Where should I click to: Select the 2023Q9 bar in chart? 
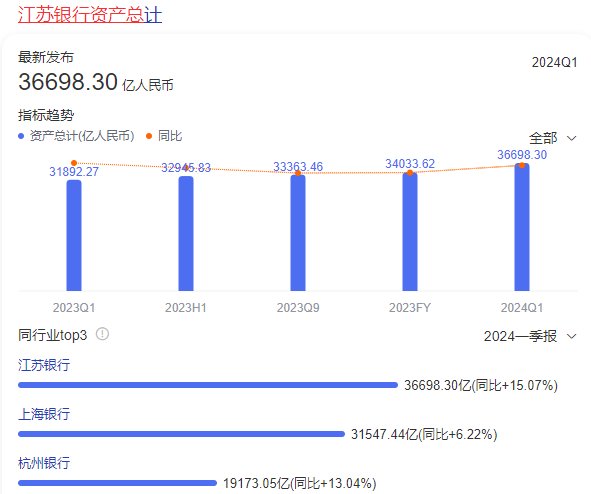[x=298, y=233]
